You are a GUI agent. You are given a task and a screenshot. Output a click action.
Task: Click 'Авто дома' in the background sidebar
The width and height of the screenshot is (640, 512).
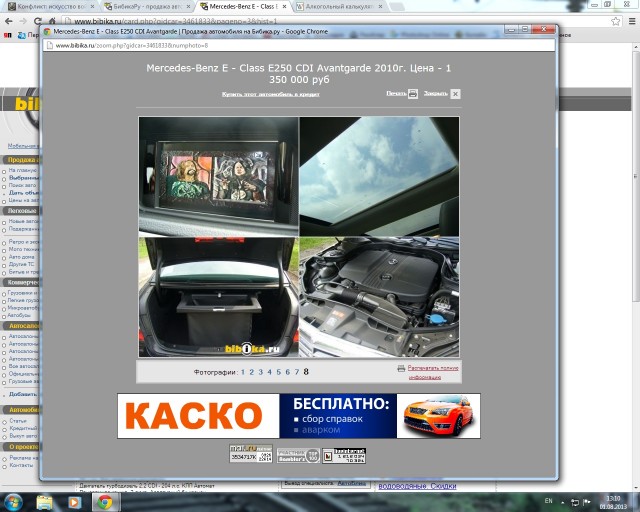(x=22, y=257)
